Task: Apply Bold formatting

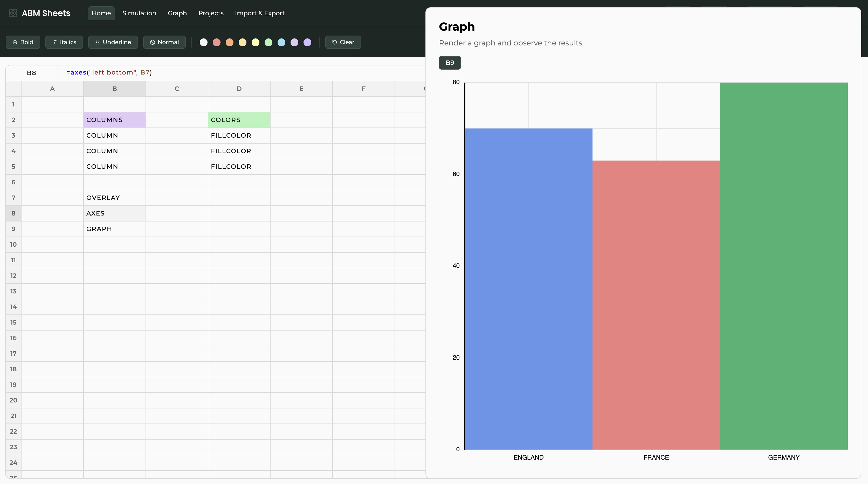Action: pos(23,42)
